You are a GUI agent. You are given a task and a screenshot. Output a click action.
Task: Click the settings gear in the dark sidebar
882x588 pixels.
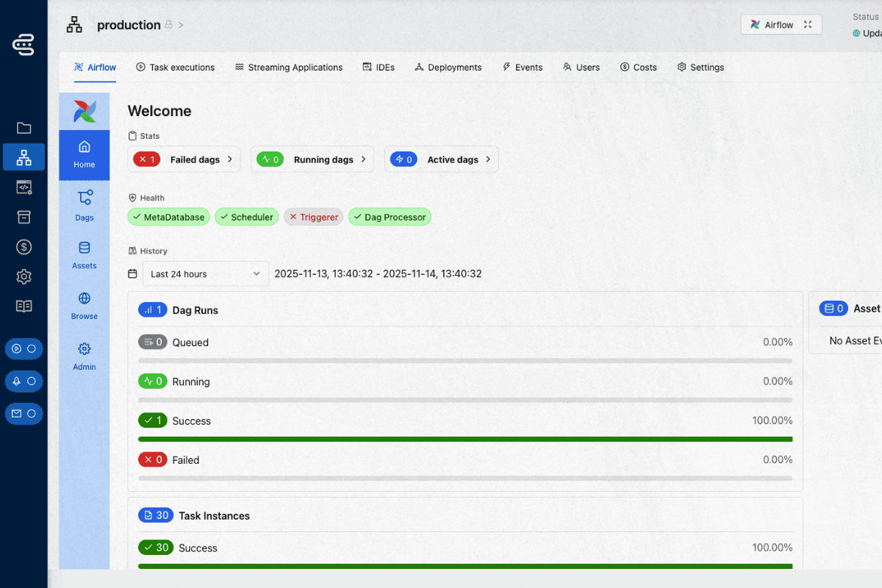pyautogui.click(x=24, y=276)
